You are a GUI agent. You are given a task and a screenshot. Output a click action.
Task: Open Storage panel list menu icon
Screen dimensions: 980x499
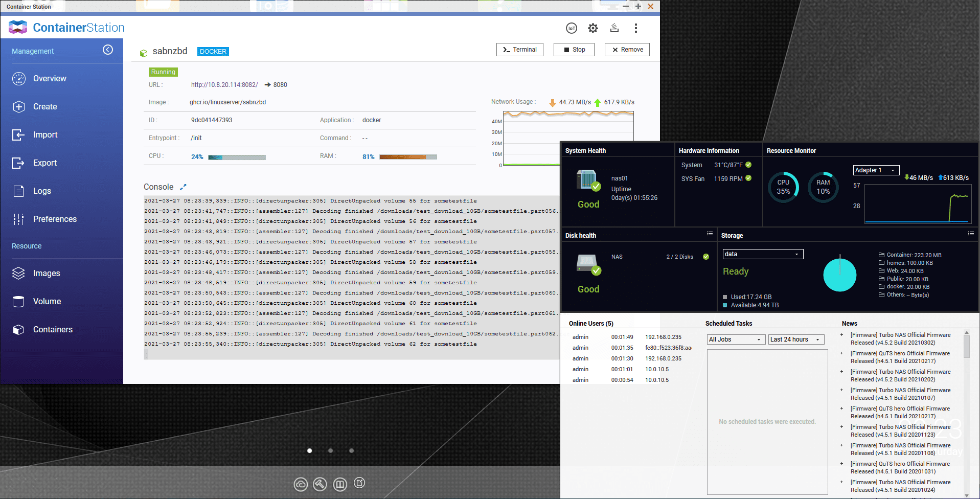pos(971,234)
